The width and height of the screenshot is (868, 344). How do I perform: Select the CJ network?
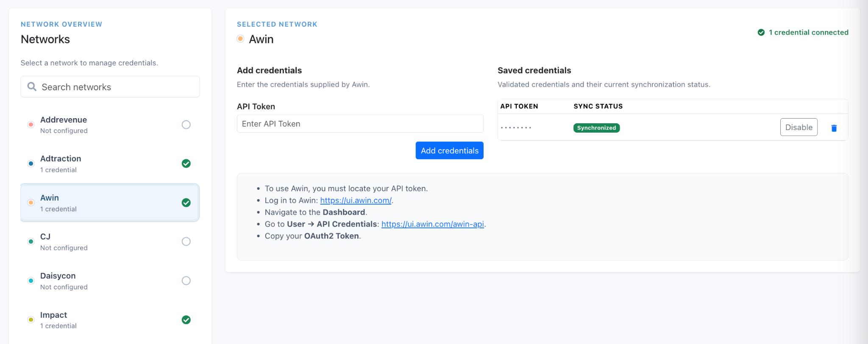(110, 241)
